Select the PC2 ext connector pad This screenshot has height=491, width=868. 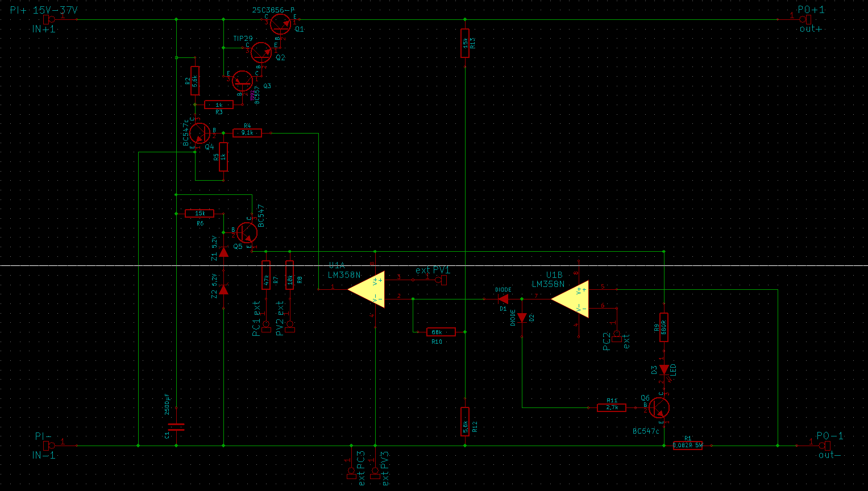(616, 335)
